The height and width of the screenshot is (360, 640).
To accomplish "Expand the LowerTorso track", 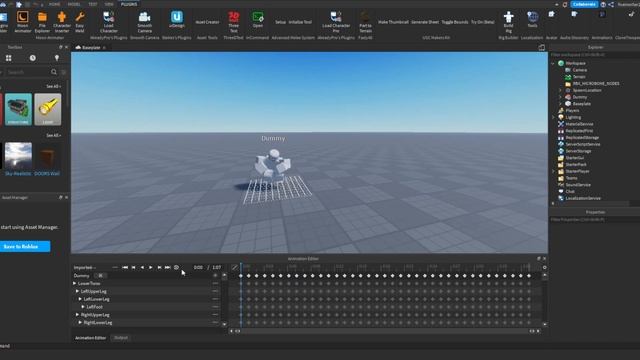I will (75, 283).
